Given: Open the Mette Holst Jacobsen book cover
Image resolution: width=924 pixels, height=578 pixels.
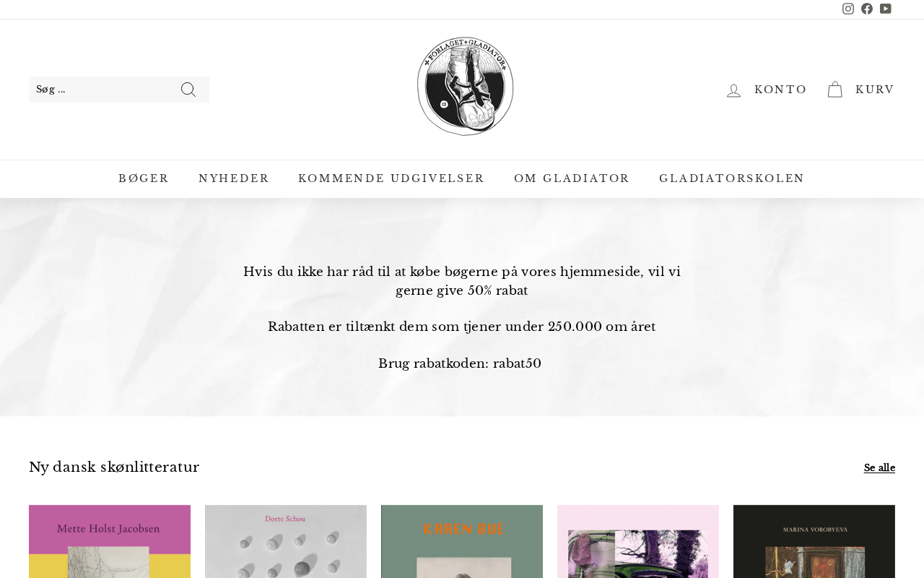Looking at the screenshot, I should 110,541.
